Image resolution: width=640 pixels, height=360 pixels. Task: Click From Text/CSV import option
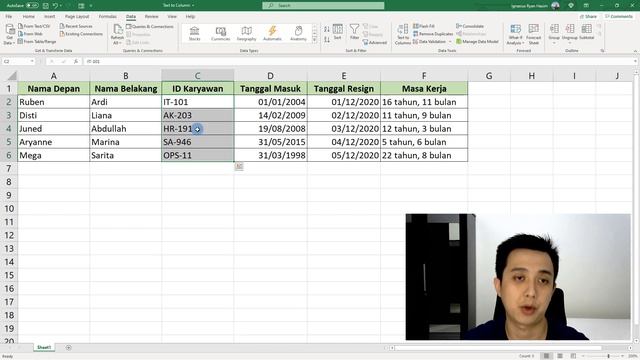click(x=34, y=26)
